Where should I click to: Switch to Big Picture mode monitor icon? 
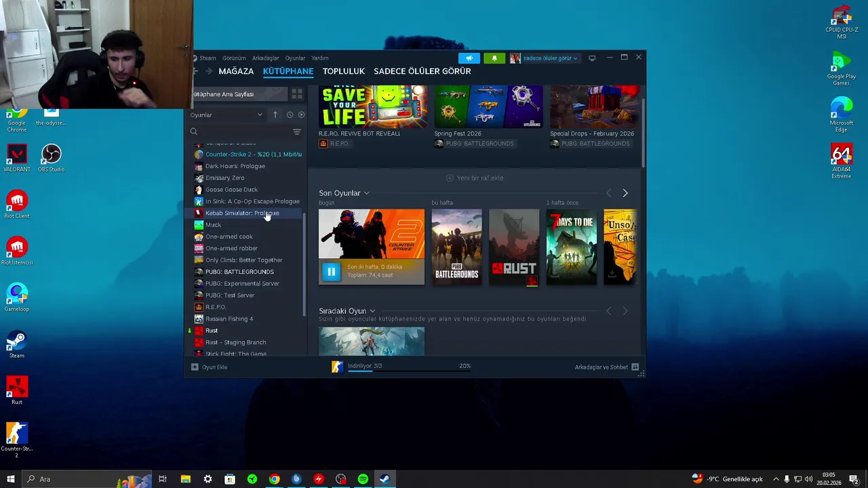(592, 58)
